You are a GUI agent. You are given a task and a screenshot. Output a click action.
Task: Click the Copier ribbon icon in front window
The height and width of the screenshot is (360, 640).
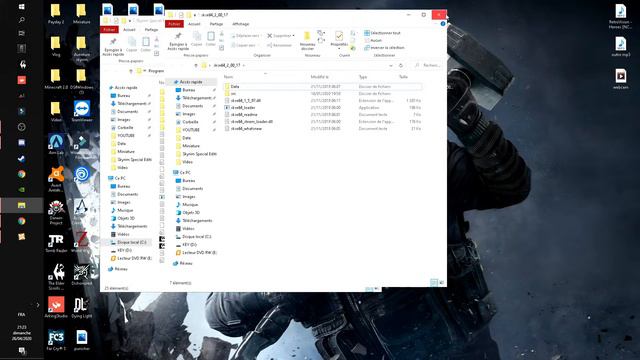[x=197, y=40]
